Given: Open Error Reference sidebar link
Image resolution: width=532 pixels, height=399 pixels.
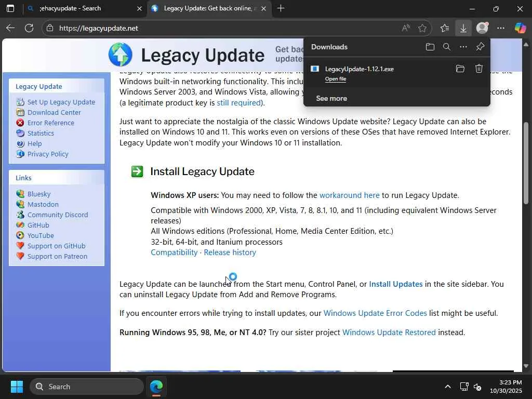Looking at the screenshot, I should tap(51, 123).
